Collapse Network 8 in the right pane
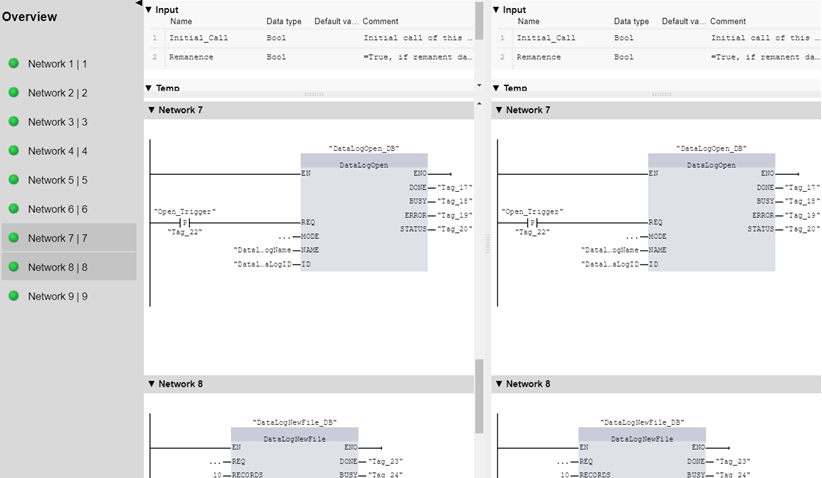 click(x=499, y=384)
